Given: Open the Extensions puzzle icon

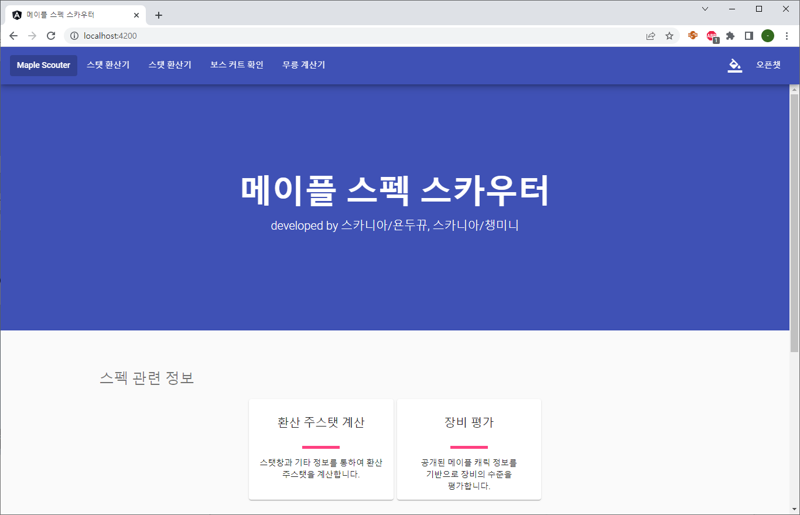Looking at the screenshot, I should coord(731,36).
